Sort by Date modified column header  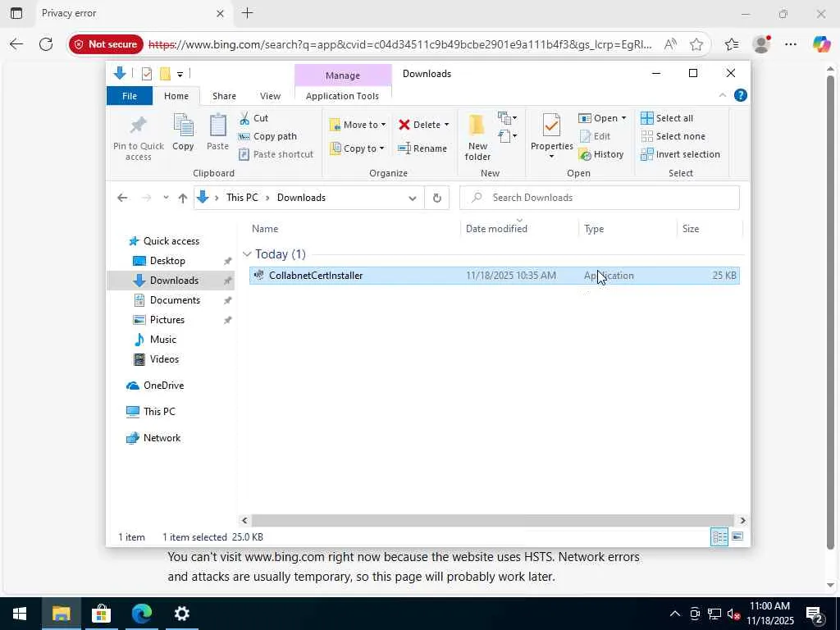pos(519,229)
